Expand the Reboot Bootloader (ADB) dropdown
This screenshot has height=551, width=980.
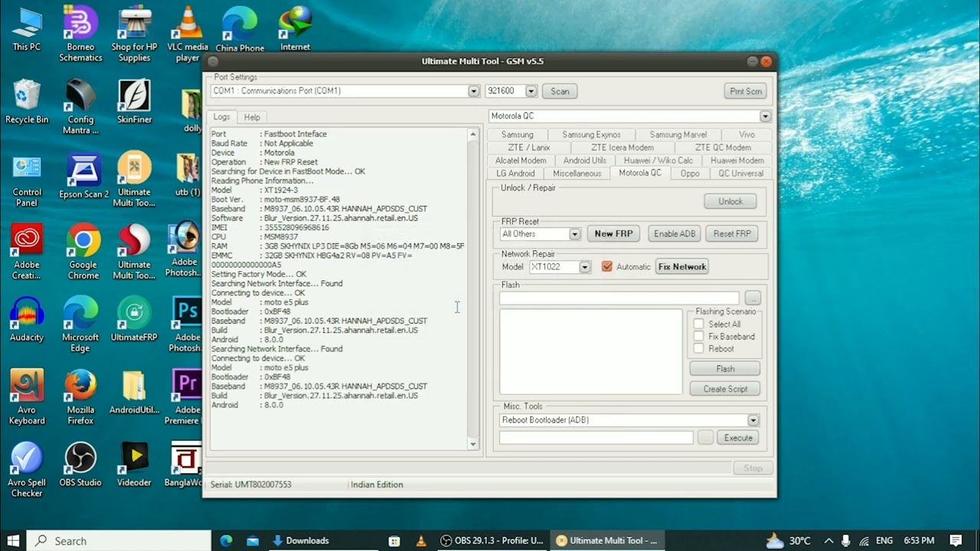pos(753,420)
